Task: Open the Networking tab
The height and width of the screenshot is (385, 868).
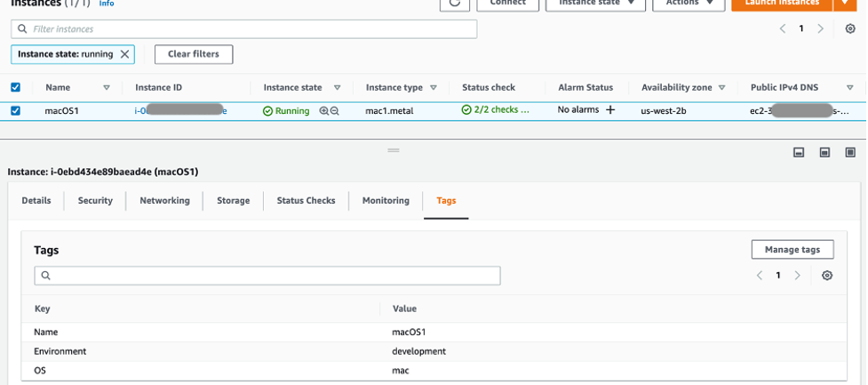Action: (x=164, y=201)
